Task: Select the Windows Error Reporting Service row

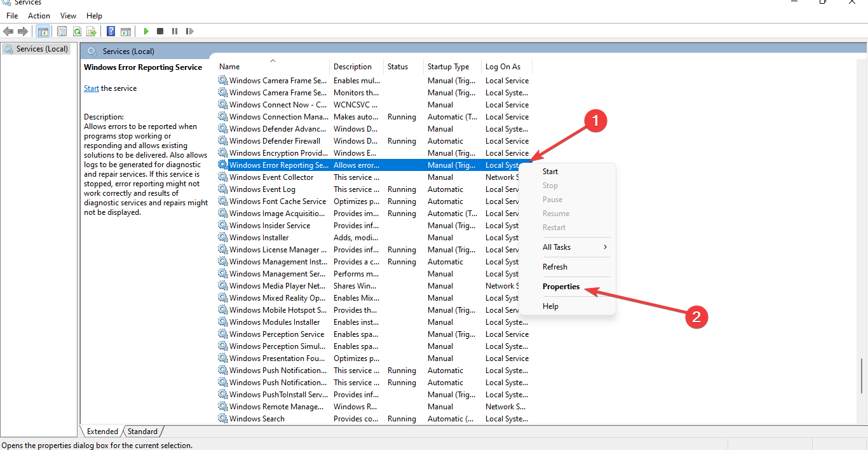Action: click(x=375, y=165)
